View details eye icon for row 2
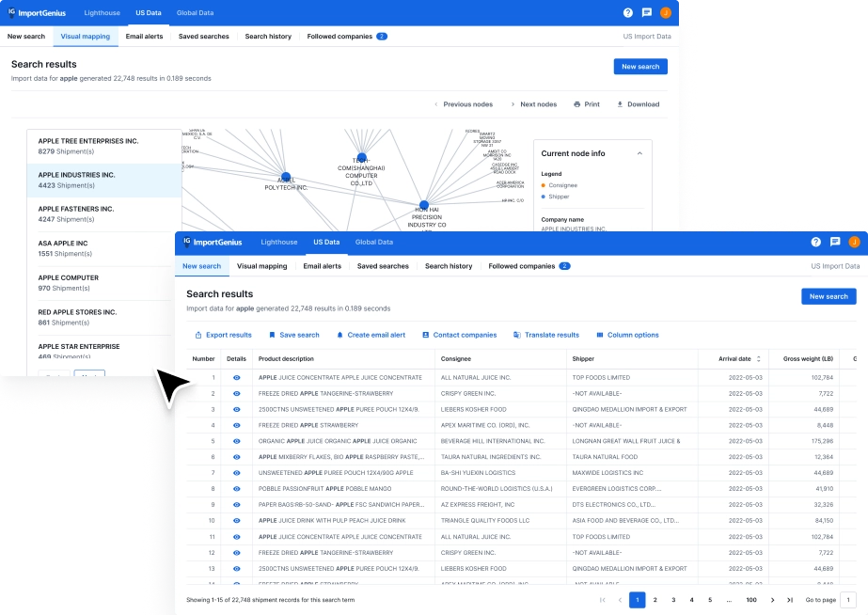This screenshot has width=868, height=615. coord(236,394)
